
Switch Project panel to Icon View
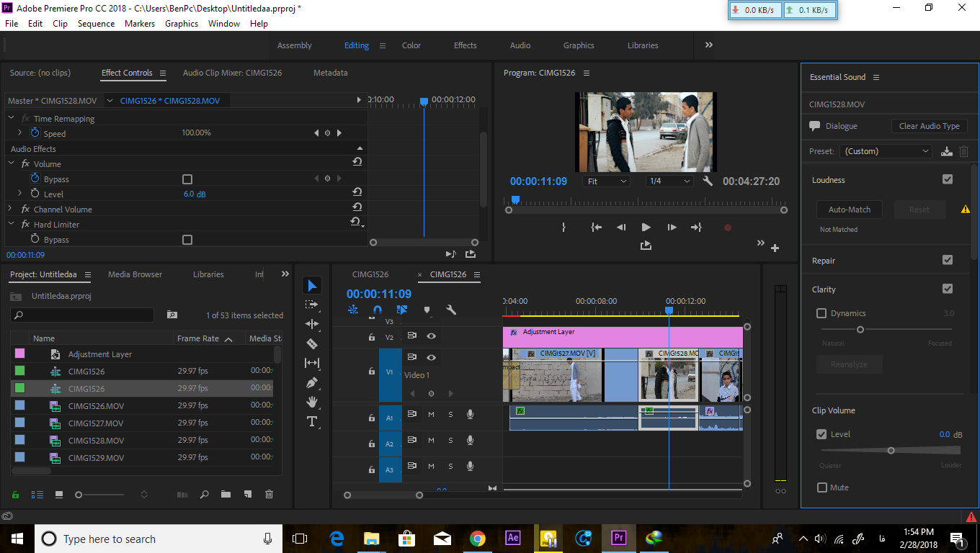pos(59,495)
